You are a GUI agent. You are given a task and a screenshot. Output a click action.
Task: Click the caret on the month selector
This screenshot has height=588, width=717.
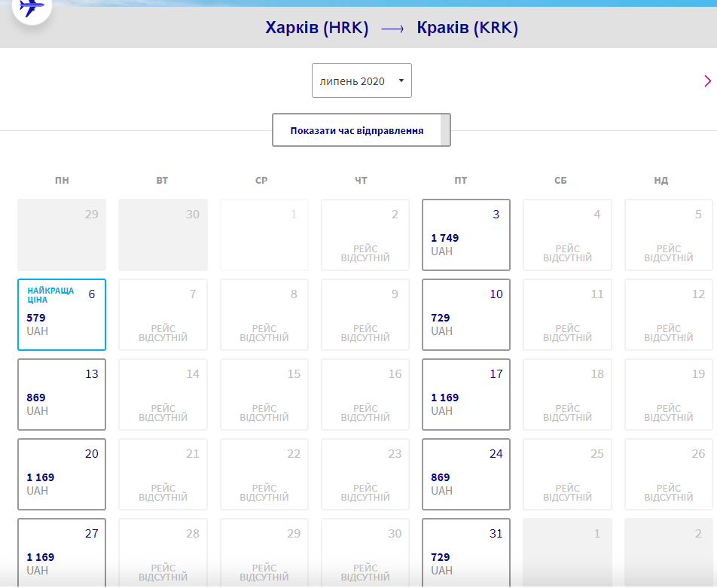click(x=402, y=81)
